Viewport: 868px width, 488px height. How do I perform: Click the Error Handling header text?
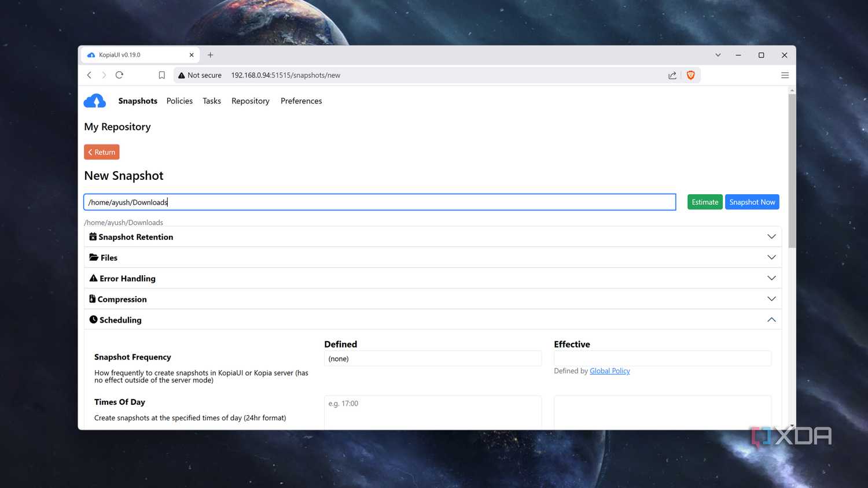point(127,278)
